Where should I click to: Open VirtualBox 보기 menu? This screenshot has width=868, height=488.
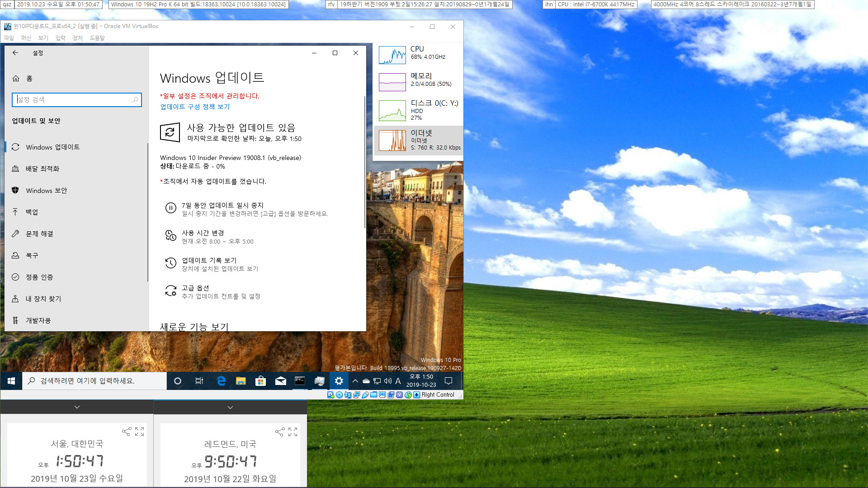43,38
